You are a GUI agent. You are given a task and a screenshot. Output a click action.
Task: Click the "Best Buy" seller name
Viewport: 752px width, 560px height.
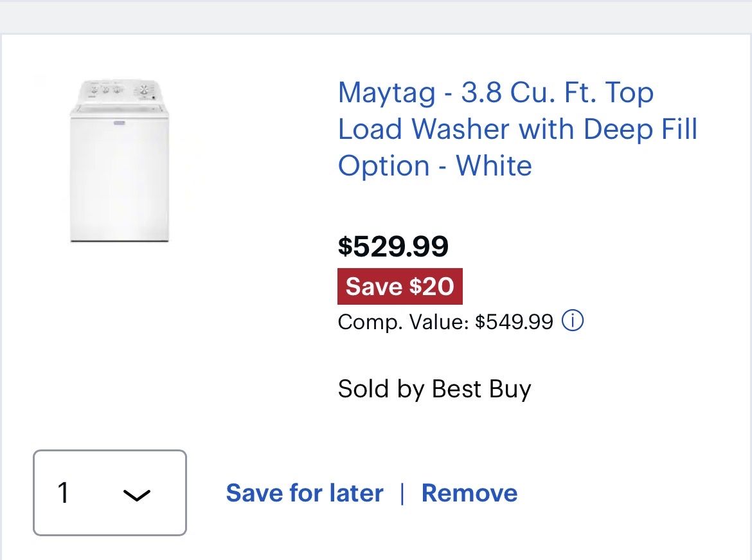(x=481, y=389)
